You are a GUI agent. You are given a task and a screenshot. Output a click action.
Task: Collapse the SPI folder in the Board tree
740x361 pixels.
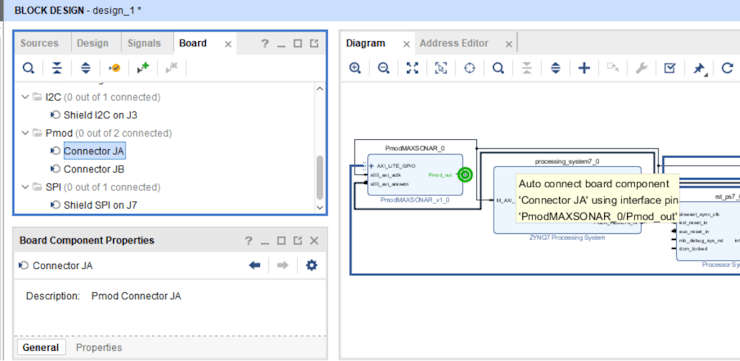point(25,187)
